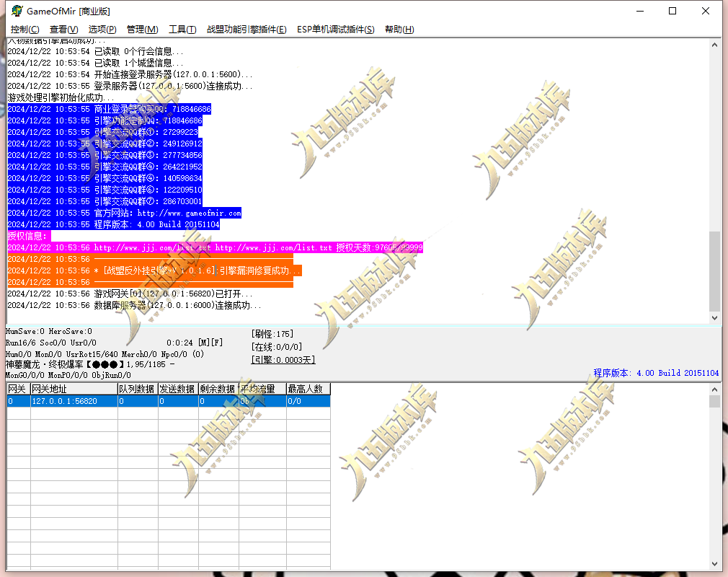Click the log line 游戏处理引擎初始化成功
The image size is (728, 577).
coord(61,97)
